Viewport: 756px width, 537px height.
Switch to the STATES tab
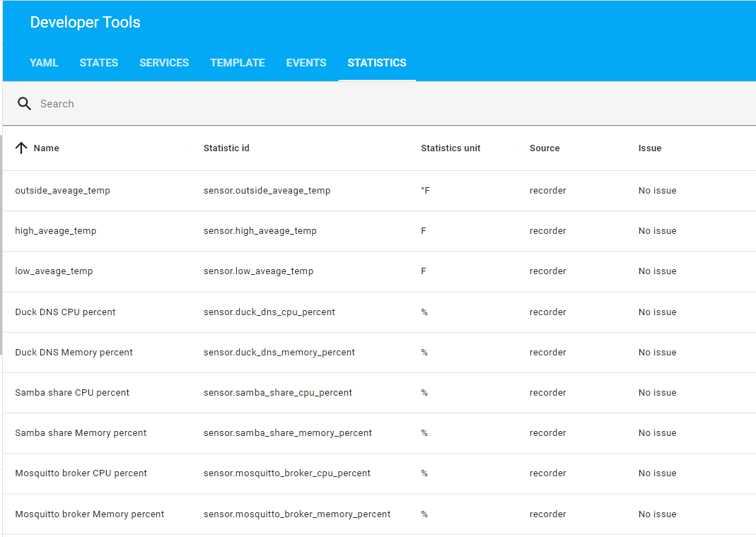tap(99, 63)
